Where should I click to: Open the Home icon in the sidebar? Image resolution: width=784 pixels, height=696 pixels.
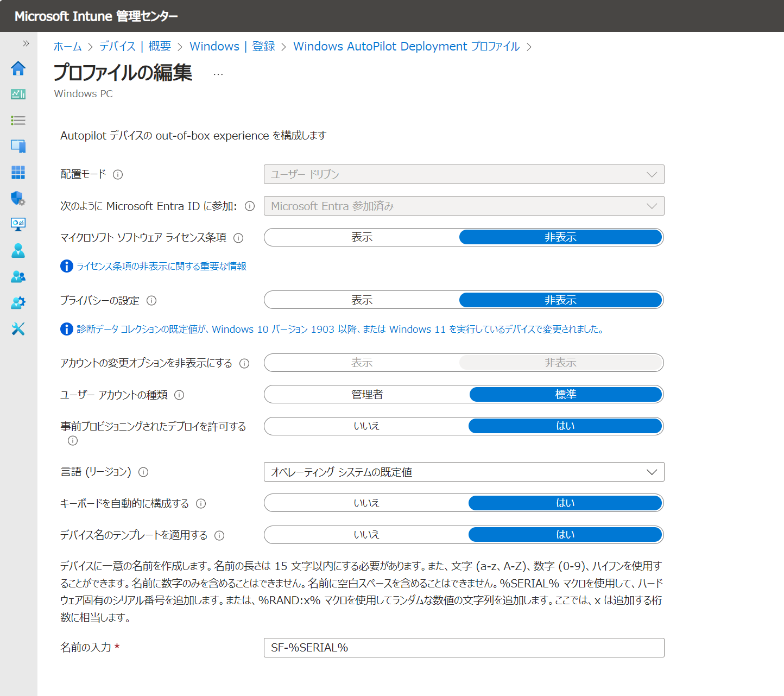coord(18,68)
